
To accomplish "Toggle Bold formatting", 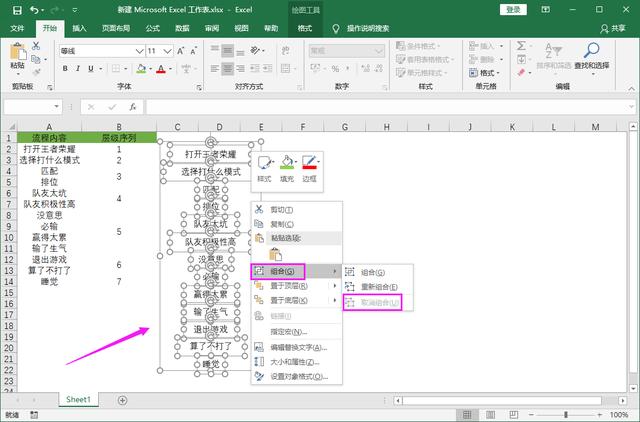I will [x=65, y=69].
